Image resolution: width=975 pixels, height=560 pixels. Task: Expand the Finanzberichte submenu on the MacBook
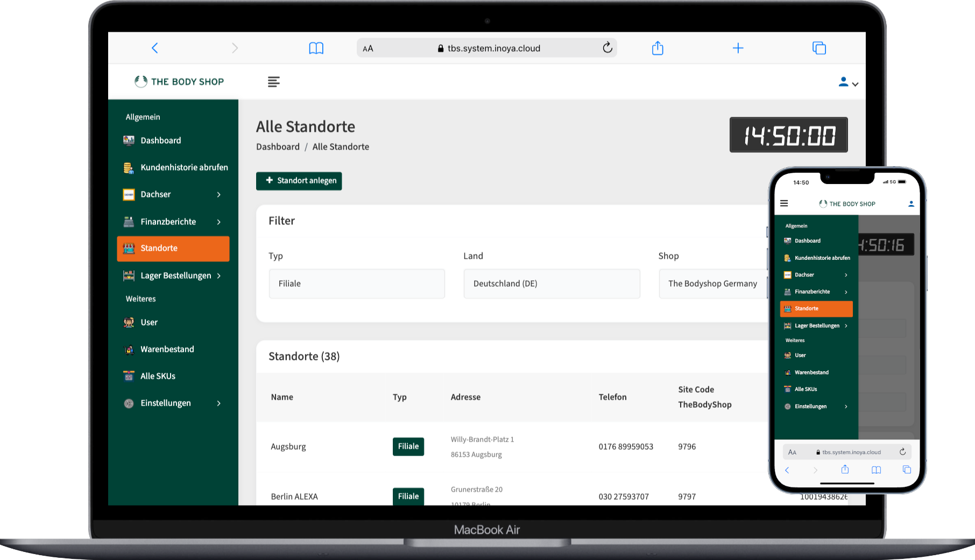point(173,222)
